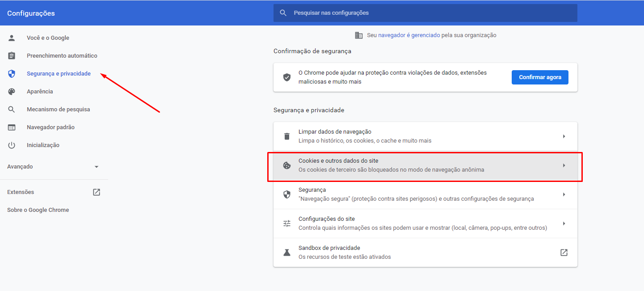Click the cookie icon in Cookies e outros dados

pyautogui.click(x=287, y=165)
